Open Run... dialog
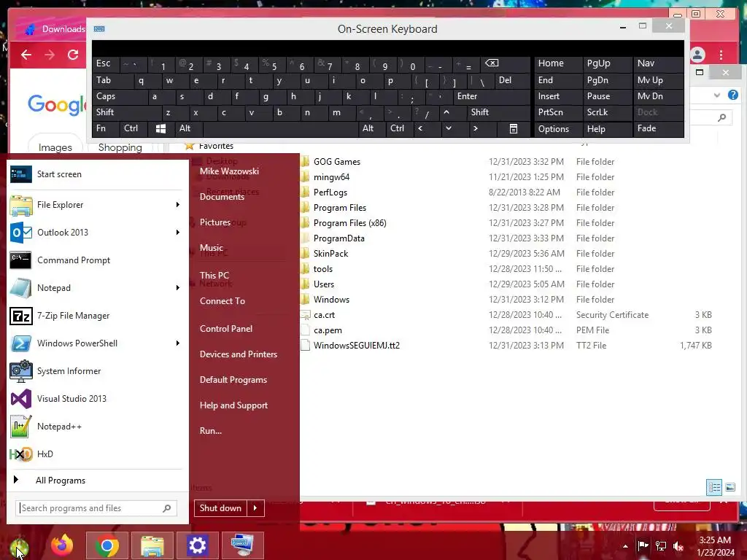This screenshot has width=747, height=560. click(211, 431)
